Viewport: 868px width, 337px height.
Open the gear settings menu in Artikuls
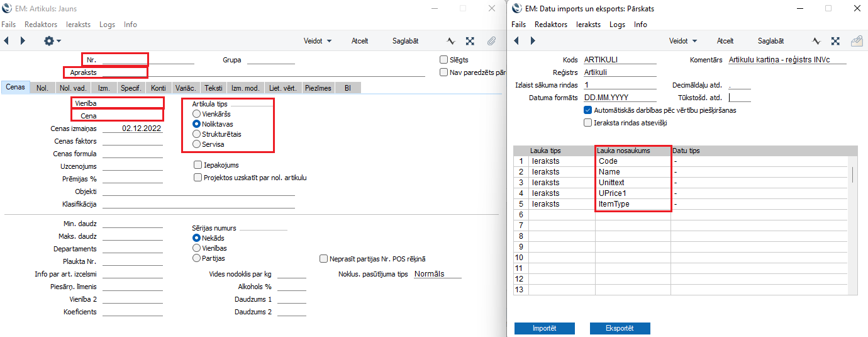point(52,41)
